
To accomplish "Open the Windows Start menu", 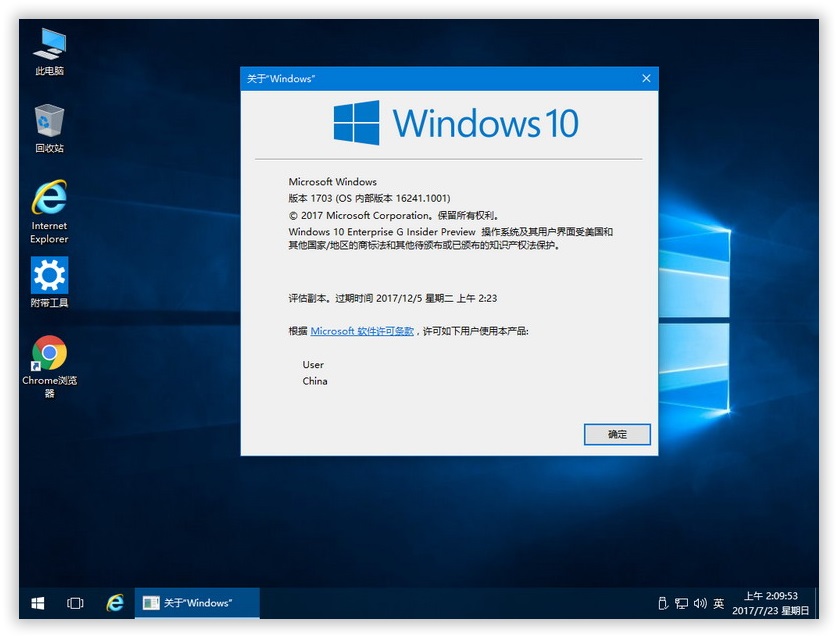I will tap(37, 603).
